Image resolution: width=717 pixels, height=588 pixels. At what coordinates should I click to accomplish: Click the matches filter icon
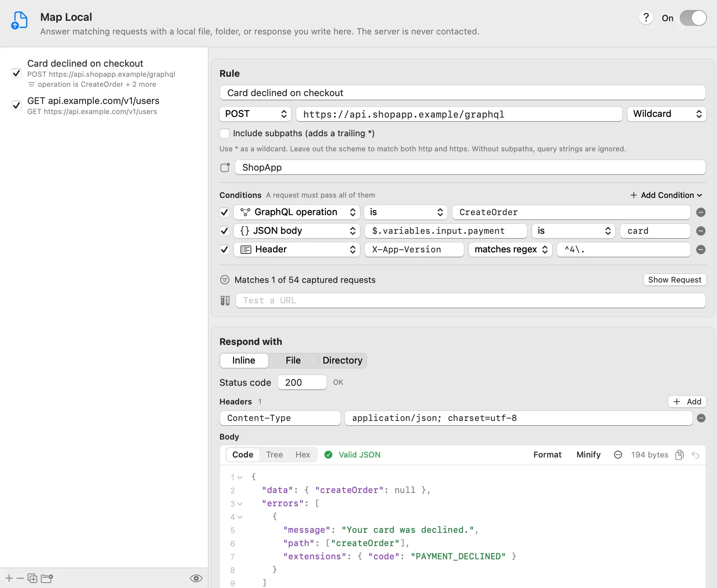coord(225,280)
